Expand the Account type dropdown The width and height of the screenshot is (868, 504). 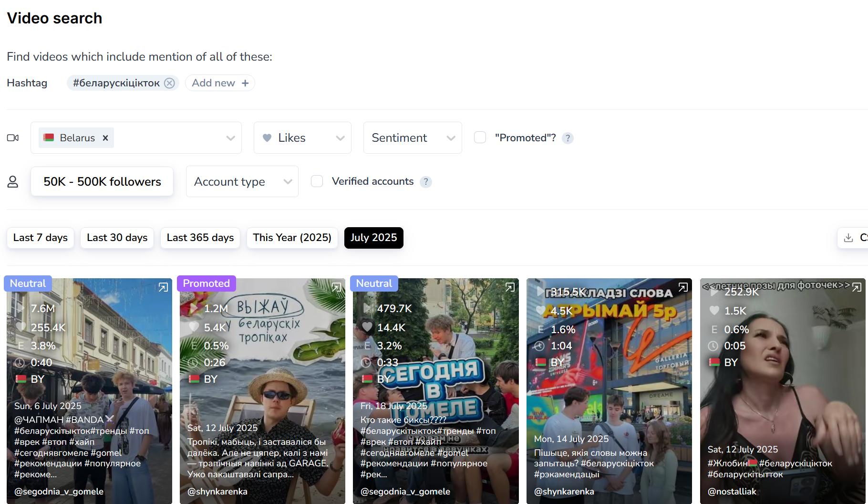point(242,182)
